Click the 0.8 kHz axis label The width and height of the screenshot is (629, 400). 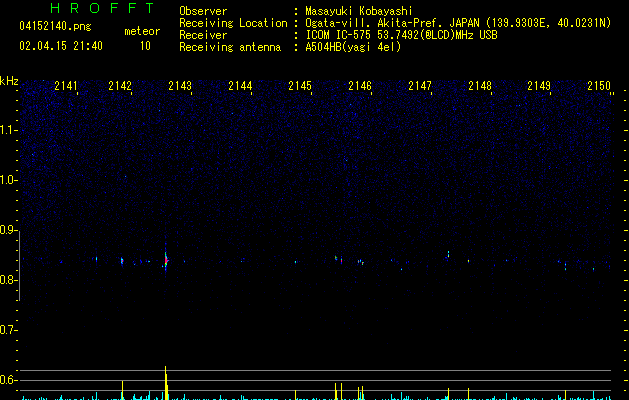[x=8, y=280]
